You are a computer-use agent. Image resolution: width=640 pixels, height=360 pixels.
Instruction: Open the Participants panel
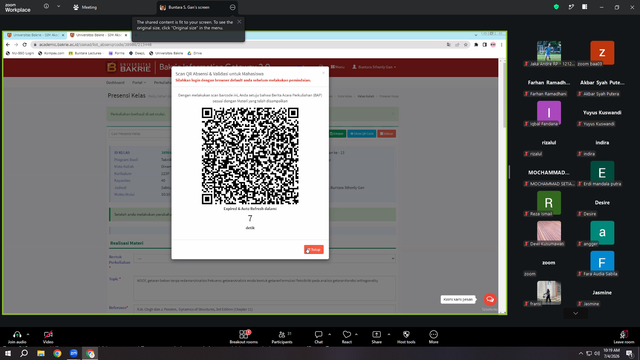(282, 337)
